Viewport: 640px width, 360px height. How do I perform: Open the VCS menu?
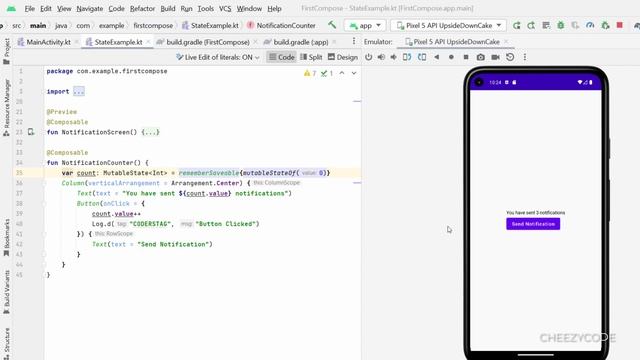pyautogui.click(x=225, y=8)
